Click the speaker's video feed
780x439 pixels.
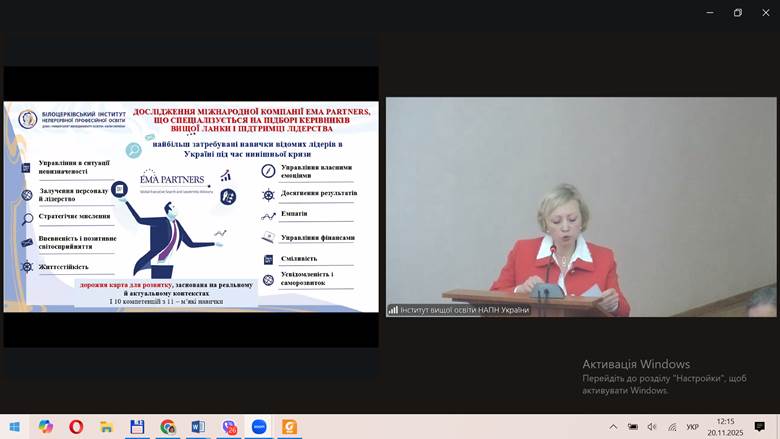581,206
